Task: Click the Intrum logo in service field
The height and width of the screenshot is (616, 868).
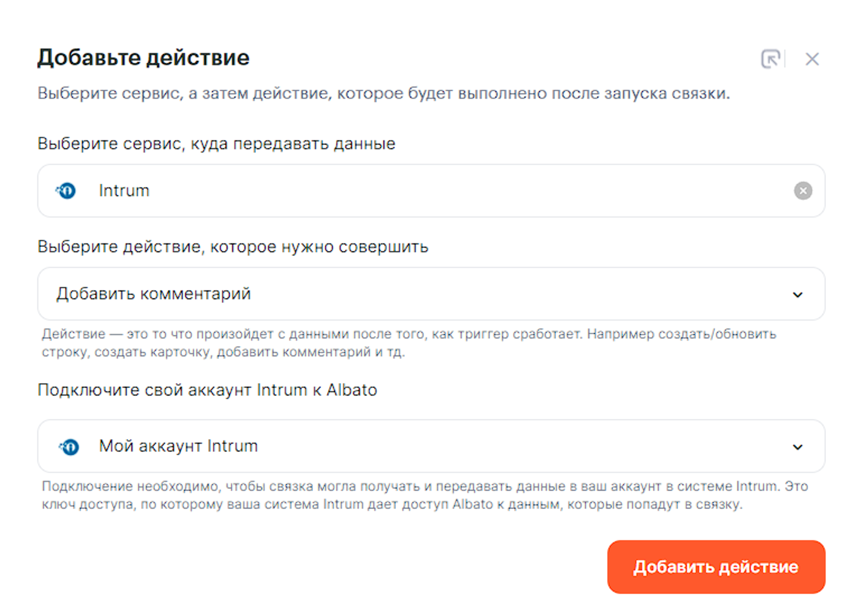Action: click(66, 191)
